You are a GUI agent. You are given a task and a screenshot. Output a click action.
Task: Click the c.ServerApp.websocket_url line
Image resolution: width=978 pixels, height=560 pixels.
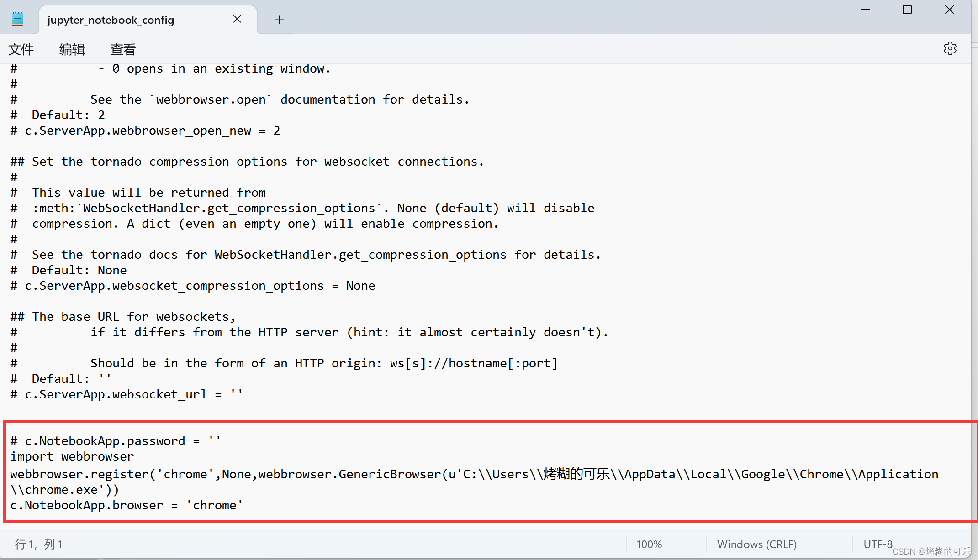127,394
